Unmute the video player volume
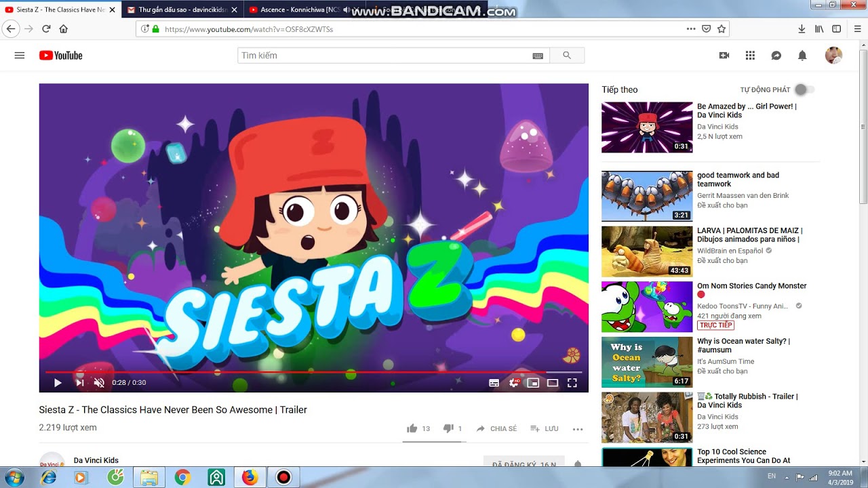This screenshot has height=488, width=868. coord(99,383)
